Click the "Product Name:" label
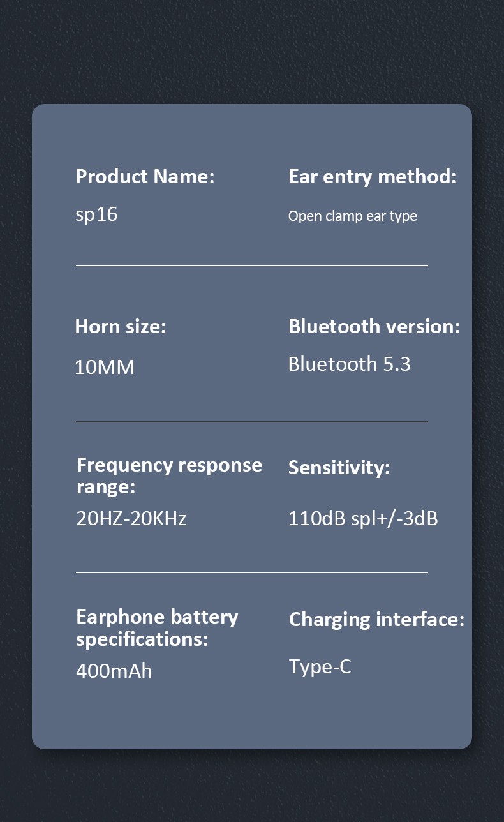This screenshot has height=822, width=504. point(145,176)
